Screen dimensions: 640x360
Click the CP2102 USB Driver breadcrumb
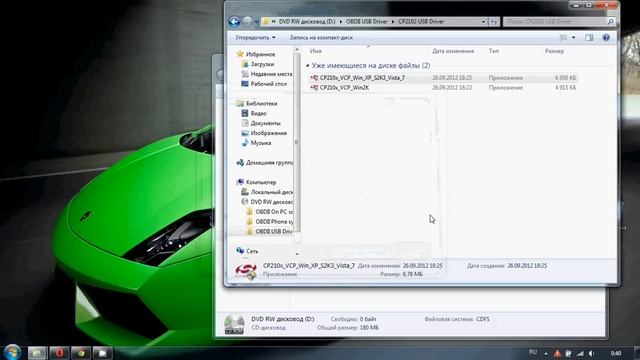tap(421, 22)
